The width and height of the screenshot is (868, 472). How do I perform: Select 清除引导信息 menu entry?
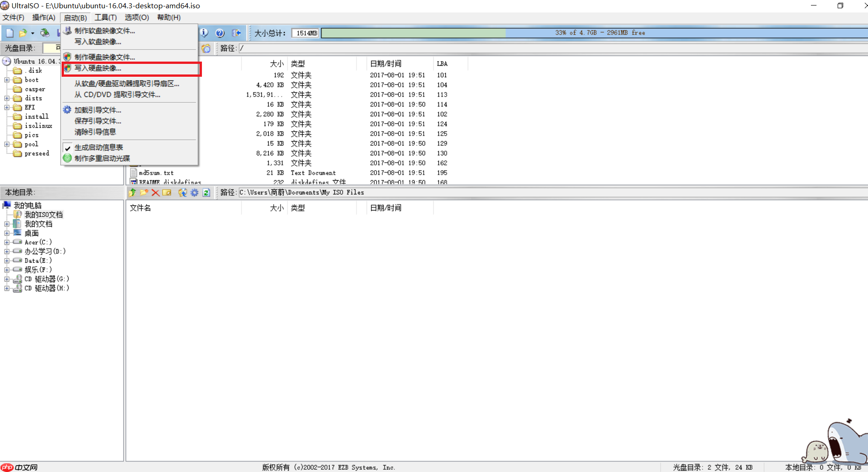tap(129, 132)
